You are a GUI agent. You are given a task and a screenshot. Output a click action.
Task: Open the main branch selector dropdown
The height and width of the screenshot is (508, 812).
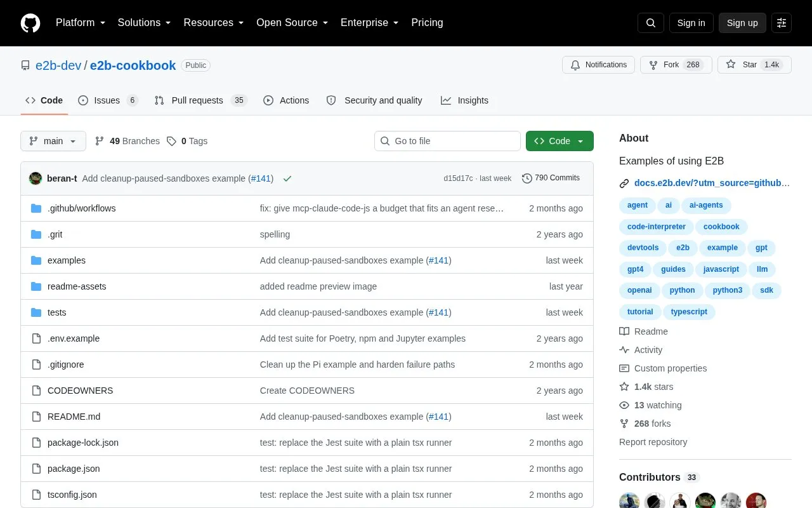coord(53,141)
